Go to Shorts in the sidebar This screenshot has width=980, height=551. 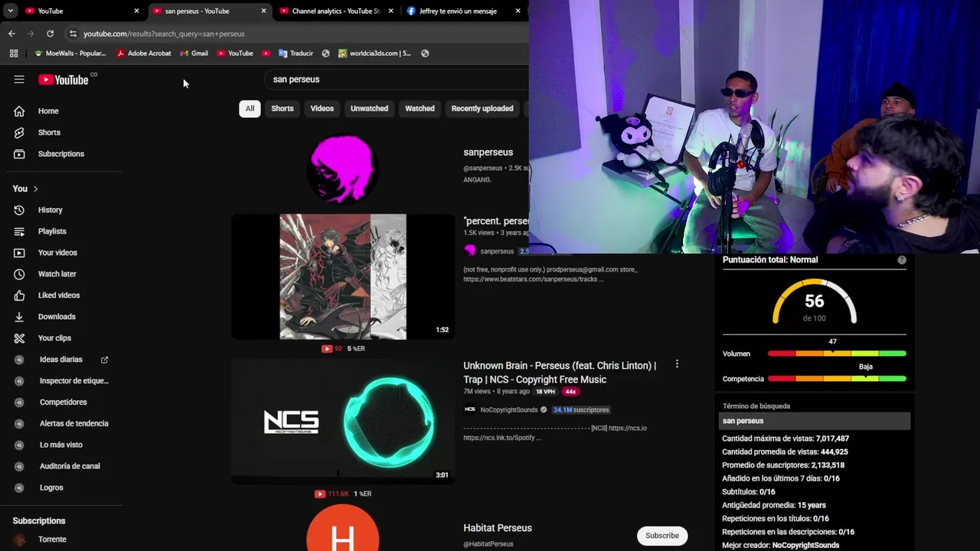coord(49,132)
